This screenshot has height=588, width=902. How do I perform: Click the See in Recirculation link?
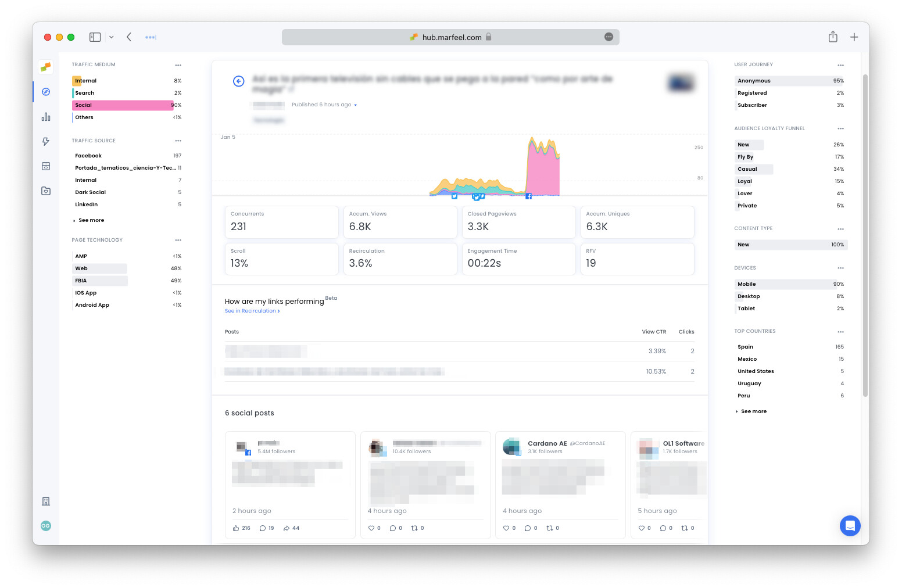pyautogui.click(x=252, y=311)
